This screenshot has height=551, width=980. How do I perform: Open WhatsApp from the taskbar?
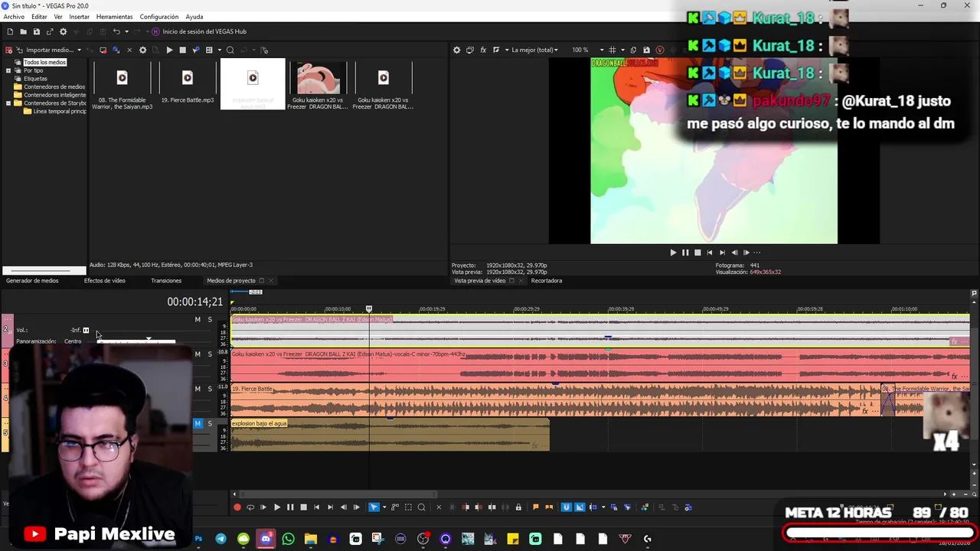(288, 540)
